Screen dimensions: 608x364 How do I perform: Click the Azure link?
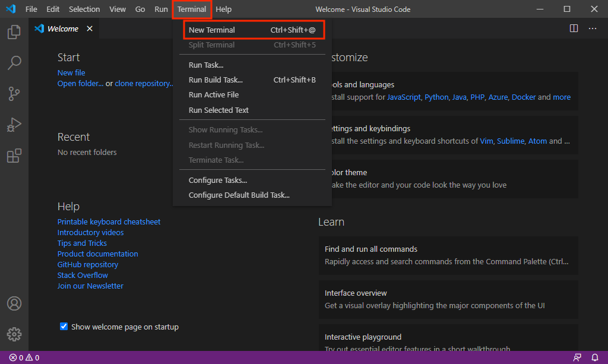[x=498, y=97]
